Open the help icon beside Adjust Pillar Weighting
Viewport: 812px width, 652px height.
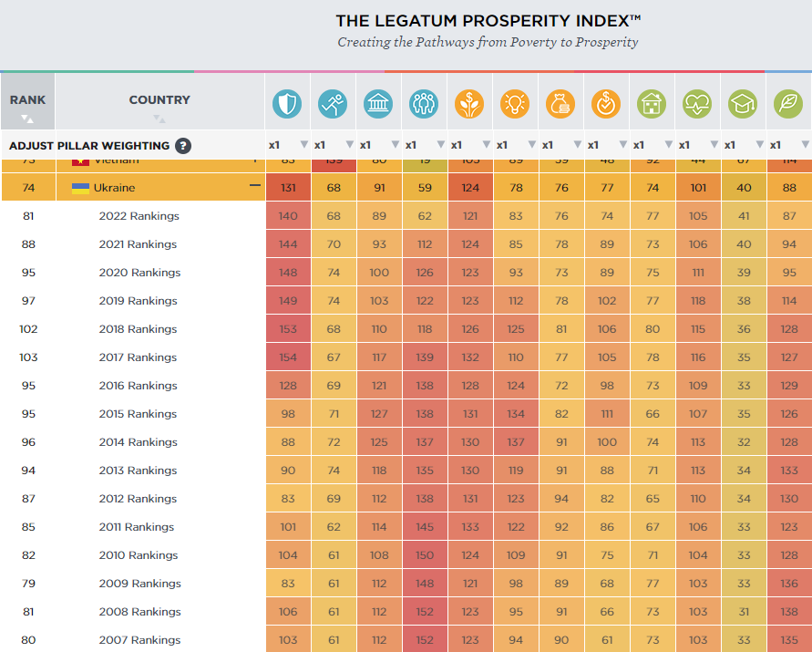(x=183, y=146)
